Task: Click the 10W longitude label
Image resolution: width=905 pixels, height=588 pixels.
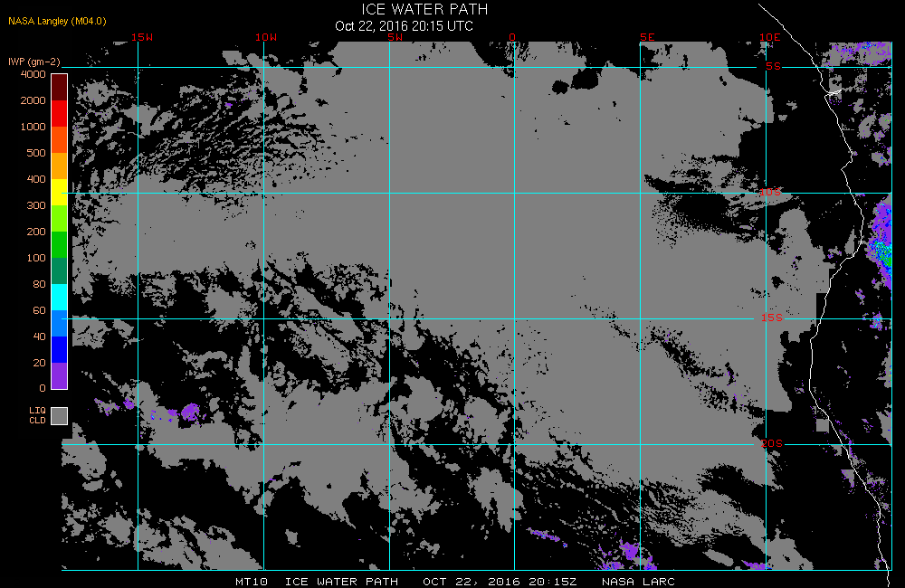Action: 266,37
